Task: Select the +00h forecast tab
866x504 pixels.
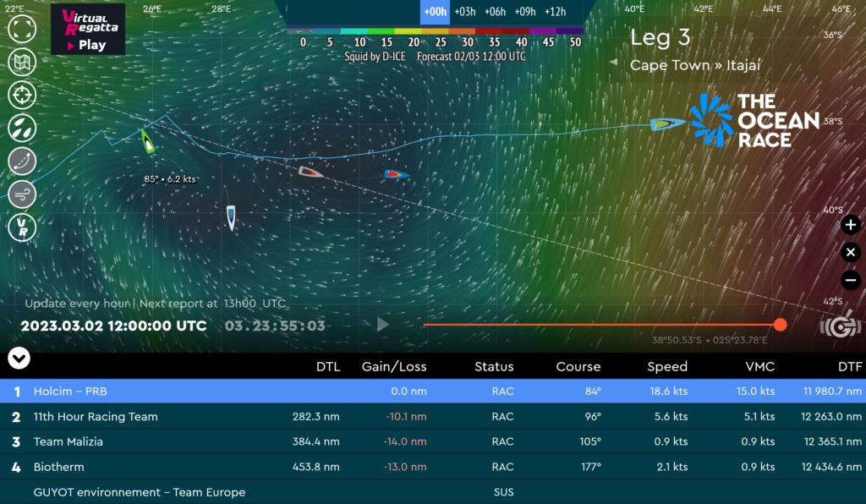Action: coord(436,12)
